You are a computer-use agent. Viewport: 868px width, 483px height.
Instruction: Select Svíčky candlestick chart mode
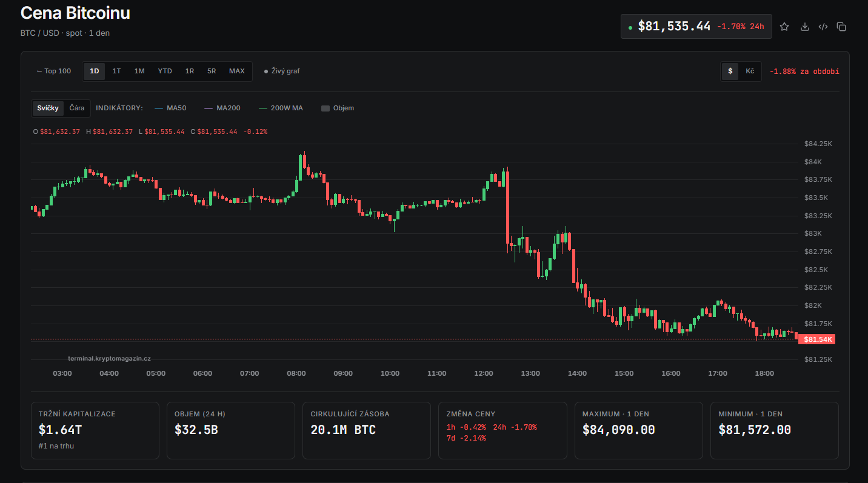click(48, 108)
